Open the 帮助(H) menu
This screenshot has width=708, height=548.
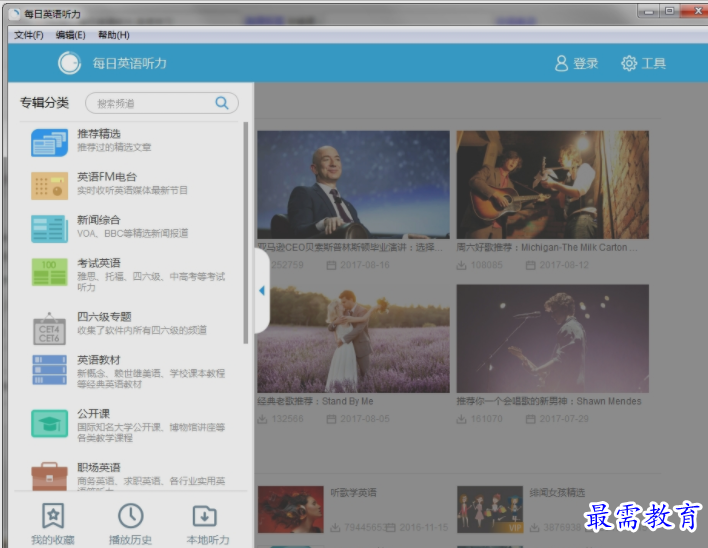(114, 35)
